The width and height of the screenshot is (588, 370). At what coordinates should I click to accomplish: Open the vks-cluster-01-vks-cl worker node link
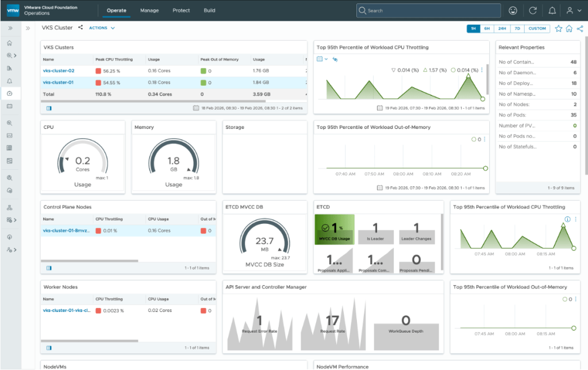(x=66, y=311)
